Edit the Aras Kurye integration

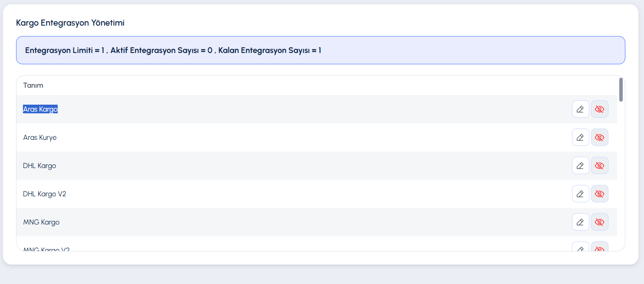[x=580, y=137]
